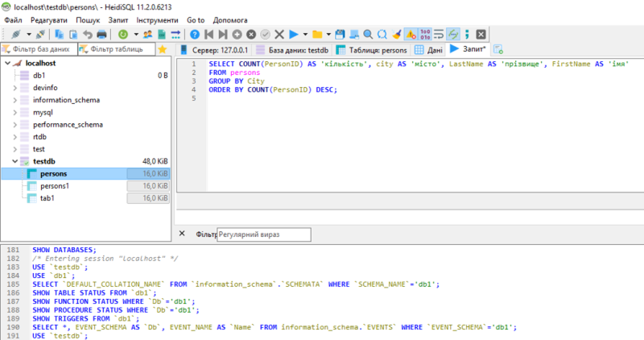Viewport: 644px width, 340px height.
Task: Select persons1 table in the tree
Action: tap(55, 185)
